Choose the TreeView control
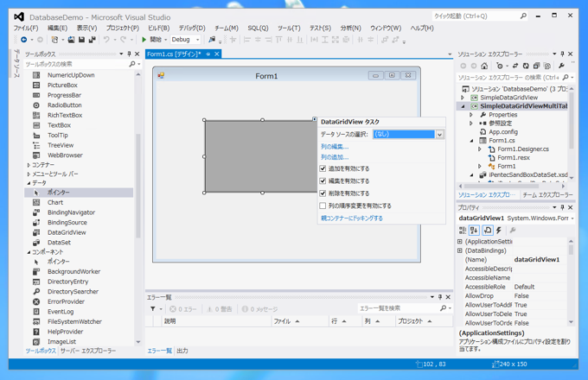This screenshot has width=588, height=380. pos(61,145)
